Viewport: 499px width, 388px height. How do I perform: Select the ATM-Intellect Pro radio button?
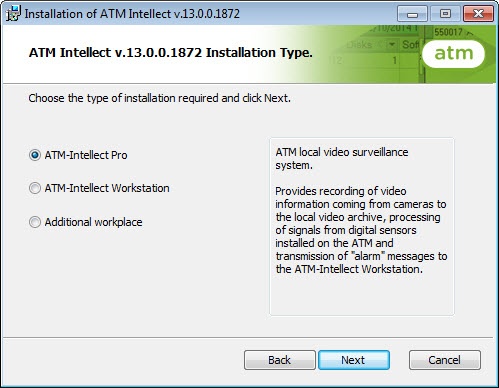[35, 155]
